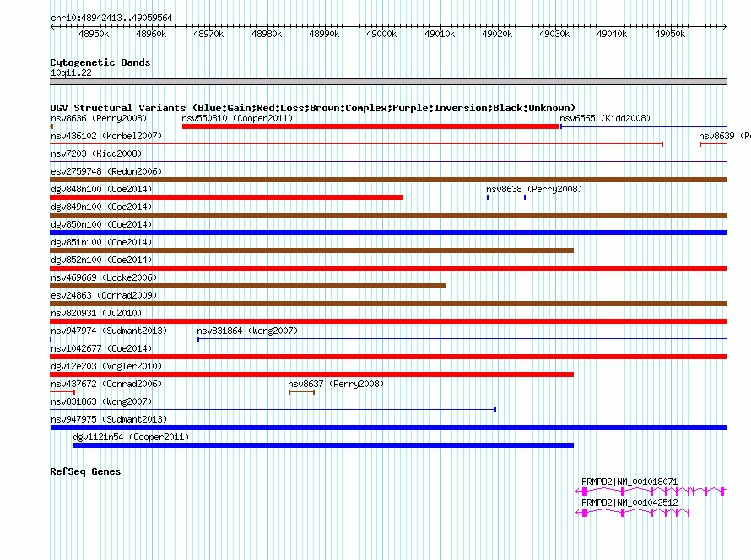The image size is (751, 560).
Task: Select the short brown nsv8637 complex bar
Action: (x=302, y=392)
